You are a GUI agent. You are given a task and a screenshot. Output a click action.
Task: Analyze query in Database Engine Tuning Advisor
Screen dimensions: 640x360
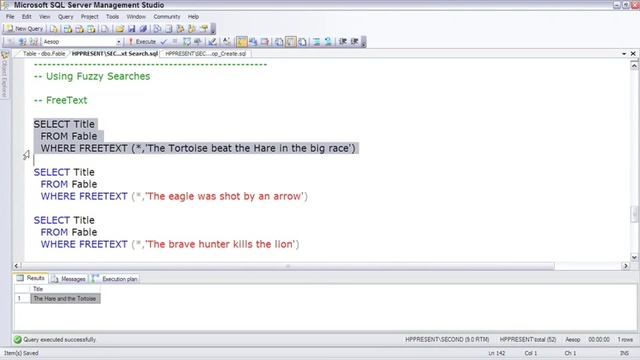tap(198, 42)
